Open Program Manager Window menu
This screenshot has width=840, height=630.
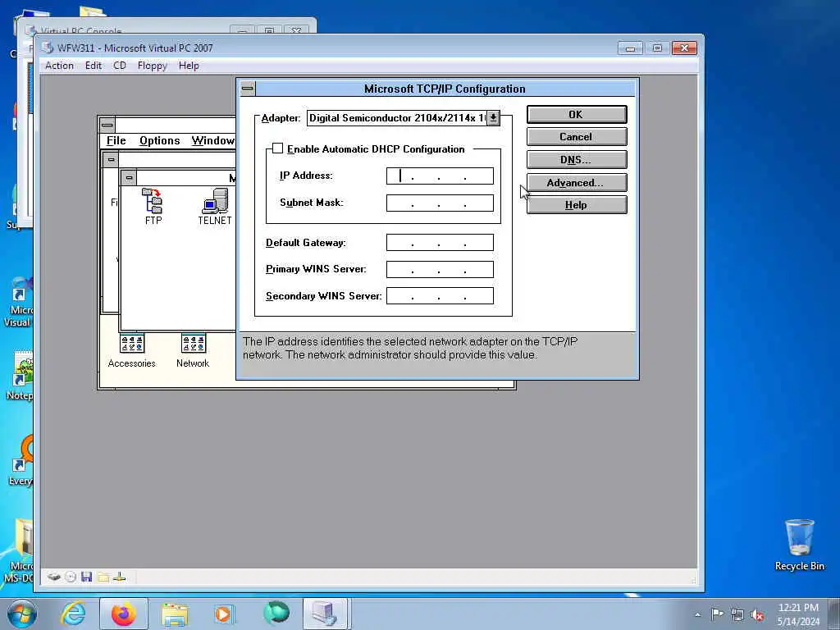click(x=213, y=140)
